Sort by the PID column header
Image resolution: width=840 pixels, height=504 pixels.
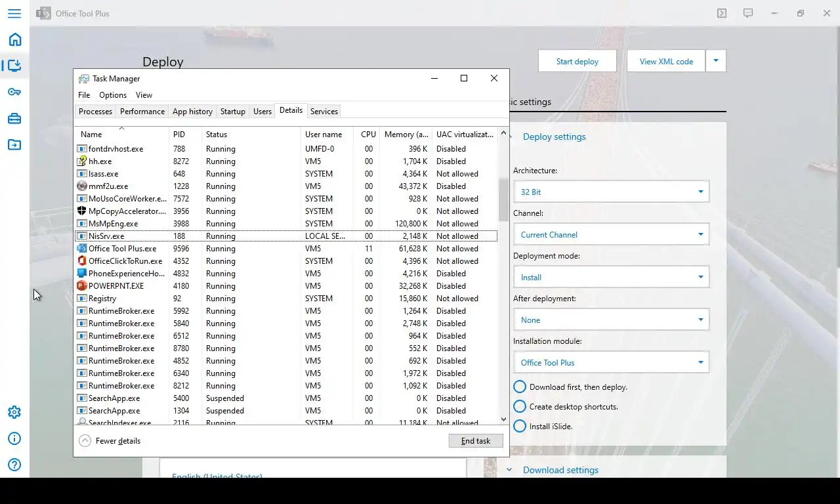point(185,134)
